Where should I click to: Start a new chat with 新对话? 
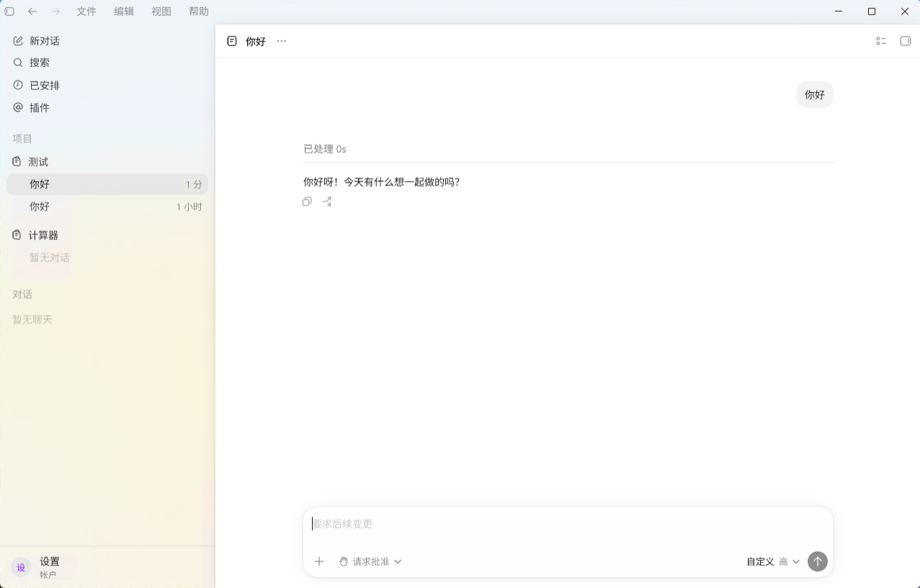(x=107, y=41)
